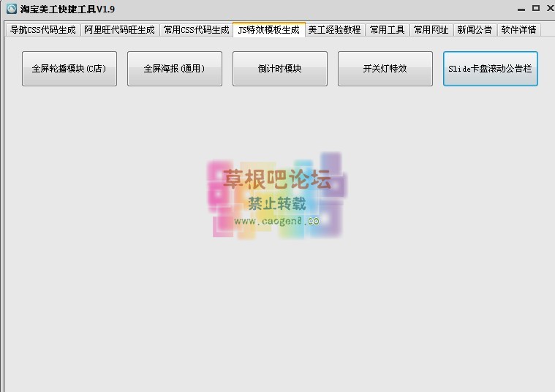Open the 阿里旺旺代码生成 tab
555x392 pixels.
119,30
